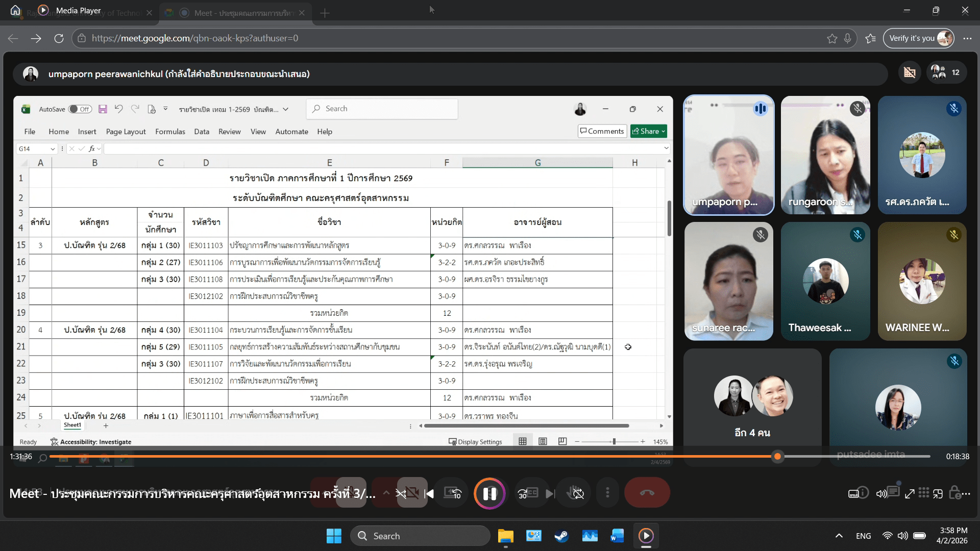This screenshot has height=551, width=980.
Task: Open the Page Layout ribbon tab
Action: pos(126,132)
